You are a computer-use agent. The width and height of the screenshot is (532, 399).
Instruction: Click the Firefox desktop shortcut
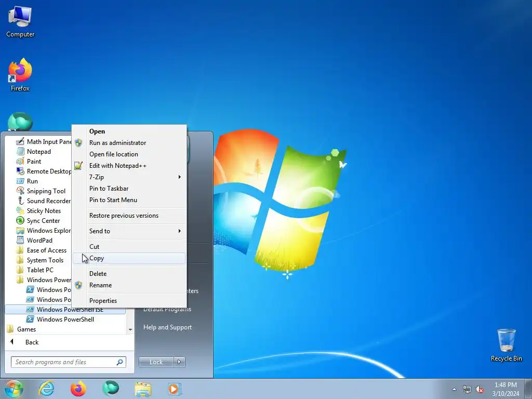click(x=20, y=75)
